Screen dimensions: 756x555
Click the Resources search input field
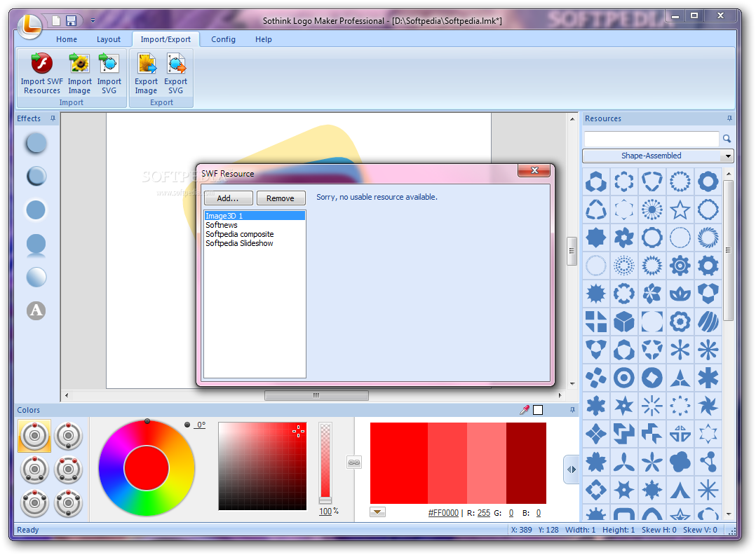pos(652,139)
